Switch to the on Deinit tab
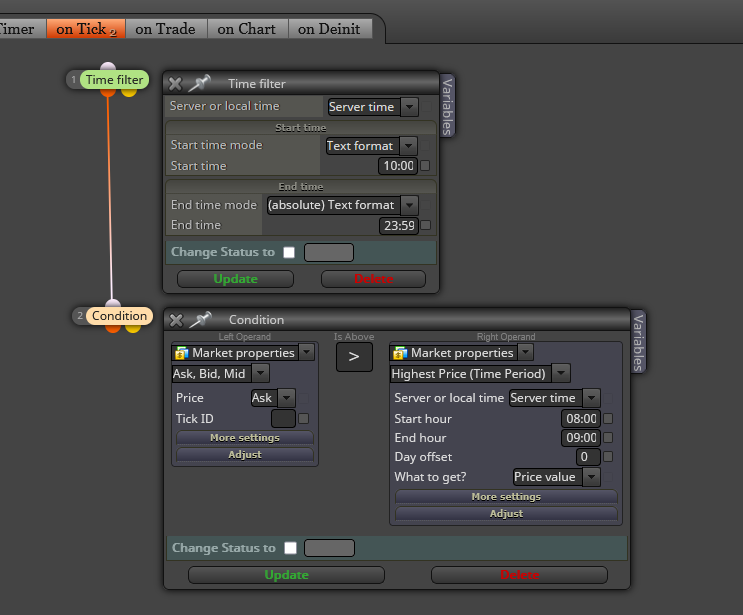 point(329,29)
